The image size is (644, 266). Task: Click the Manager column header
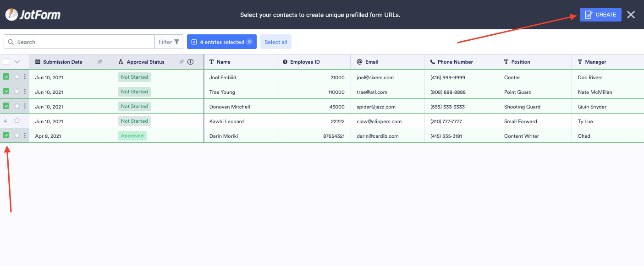(608, 62)
